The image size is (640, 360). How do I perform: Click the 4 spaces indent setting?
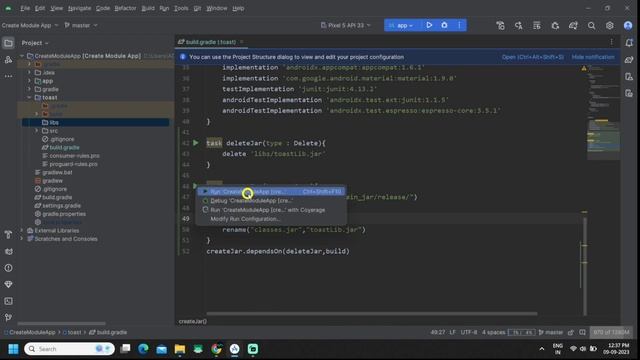coord(493,332)
